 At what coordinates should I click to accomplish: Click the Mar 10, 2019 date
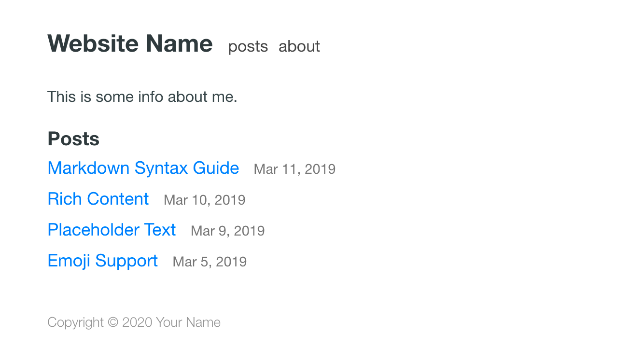(204, 200)
